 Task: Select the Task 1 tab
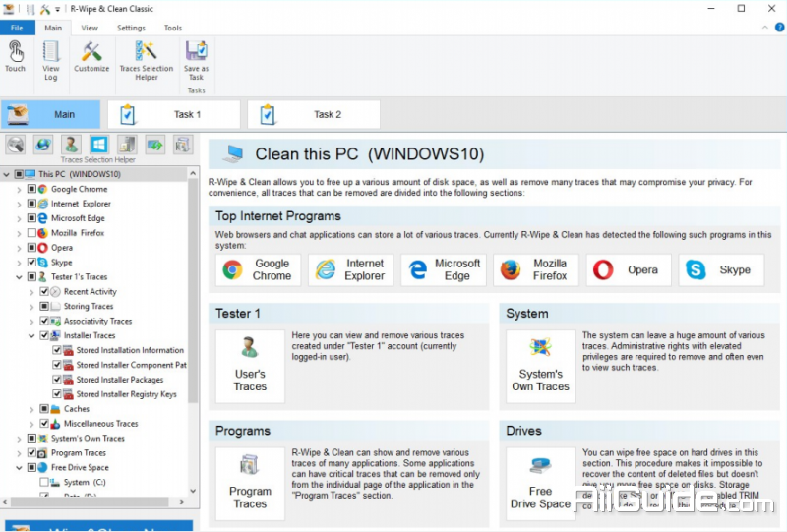174,114
